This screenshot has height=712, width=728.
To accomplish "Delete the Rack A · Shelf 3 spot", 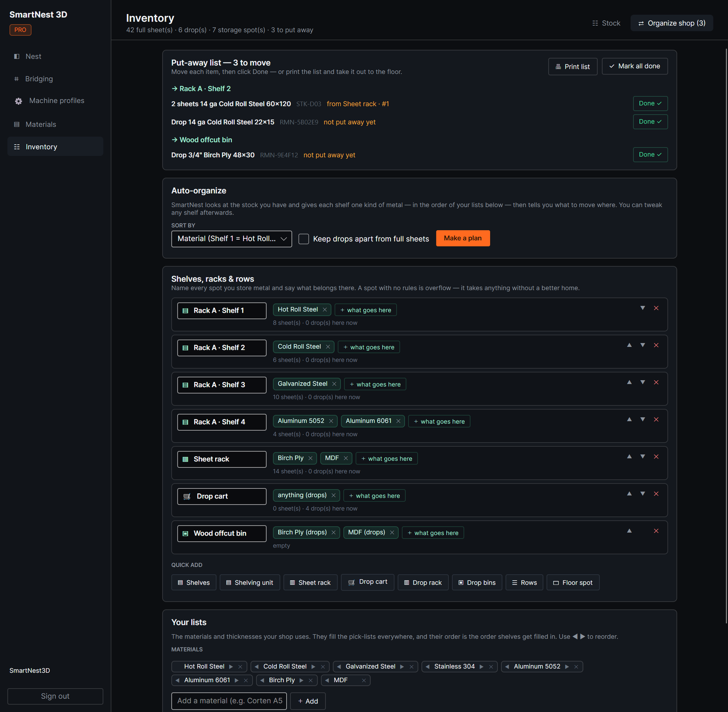I will [x=656, y=383].
